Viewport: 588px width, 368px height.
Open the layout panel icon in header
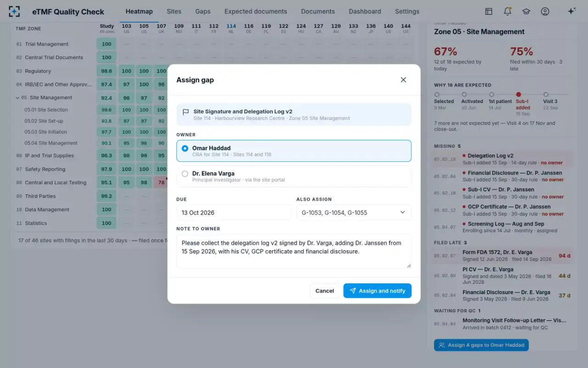click(489, 11)
